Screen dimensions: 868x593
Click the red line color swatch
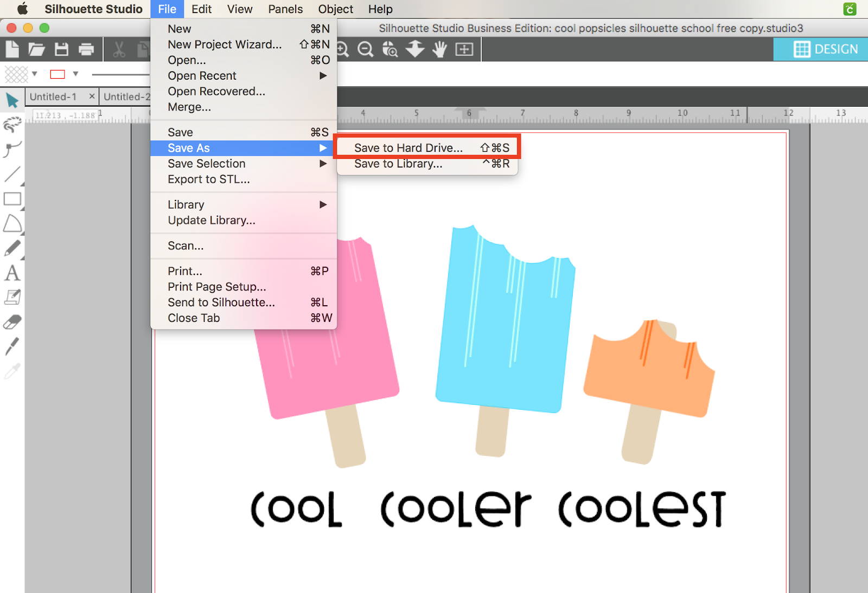coord(58,74)
